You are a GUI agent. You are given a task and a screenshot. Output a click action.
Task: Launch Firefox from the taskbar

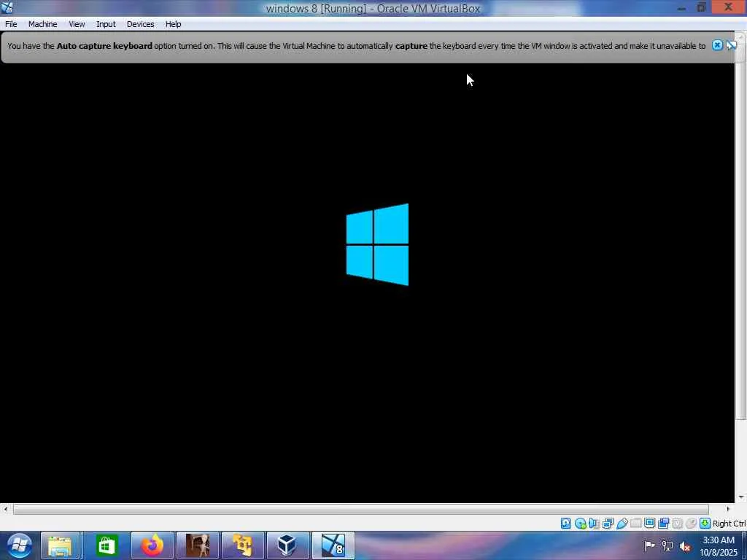(x=152, y=545)
